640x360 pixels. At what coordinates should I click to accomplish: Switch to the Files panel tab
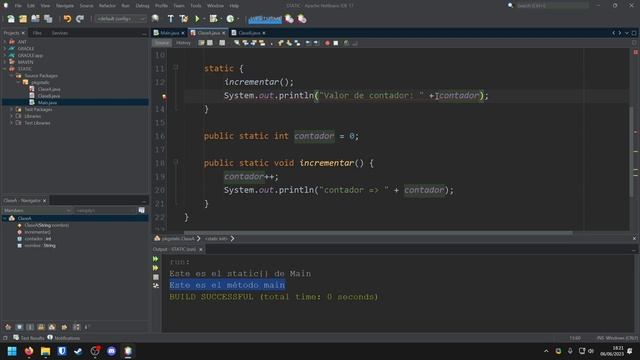pyautogui.click(x=37, y=33)
